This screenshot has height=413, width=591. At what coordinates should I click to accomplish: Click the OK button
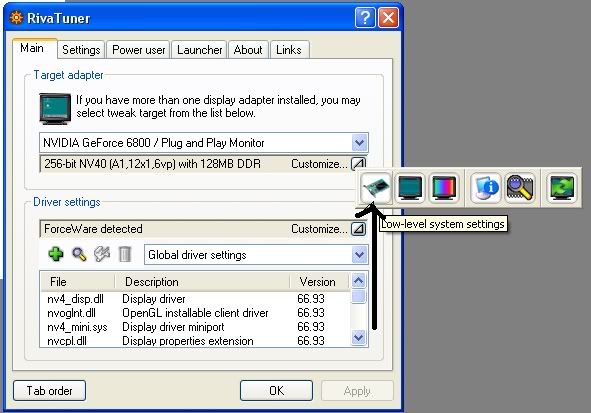pos(276,390)
